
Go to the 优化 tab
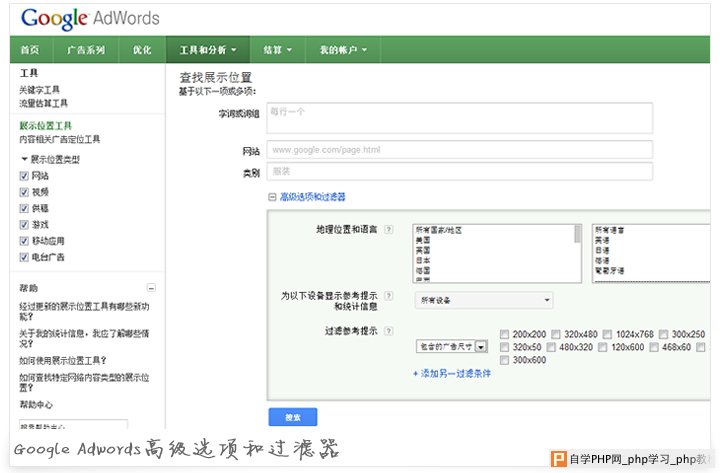tap(142, 50)
